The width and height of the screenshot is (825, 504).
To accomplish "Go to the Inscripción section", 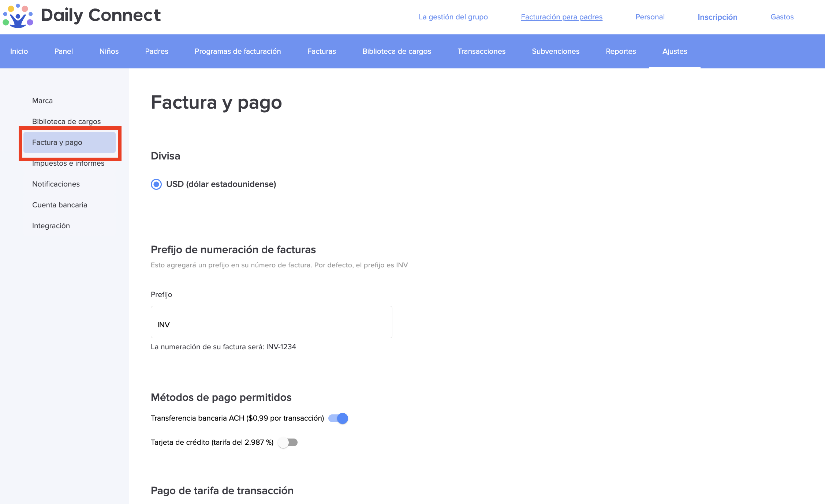I will click(717, 17).
